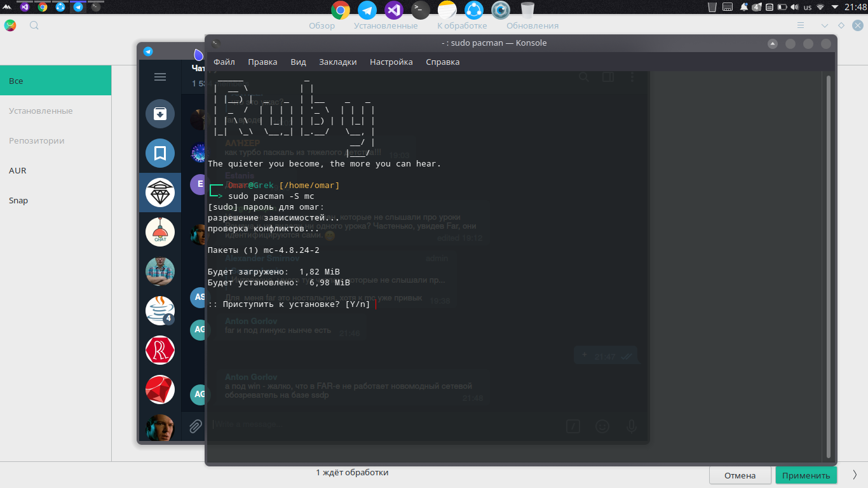Open the virtual keyboard tray icon
This screenshot has height=488, width=868.
(x=728, y=7)
